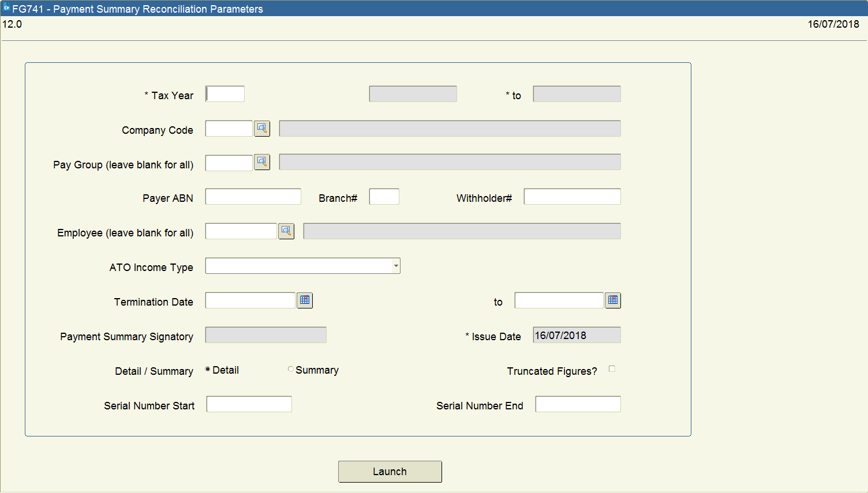Image resolution: width=868 pixels, height=493 pixels.
Task: Click the Termination Date input box
Action: (x=250, y=300)
